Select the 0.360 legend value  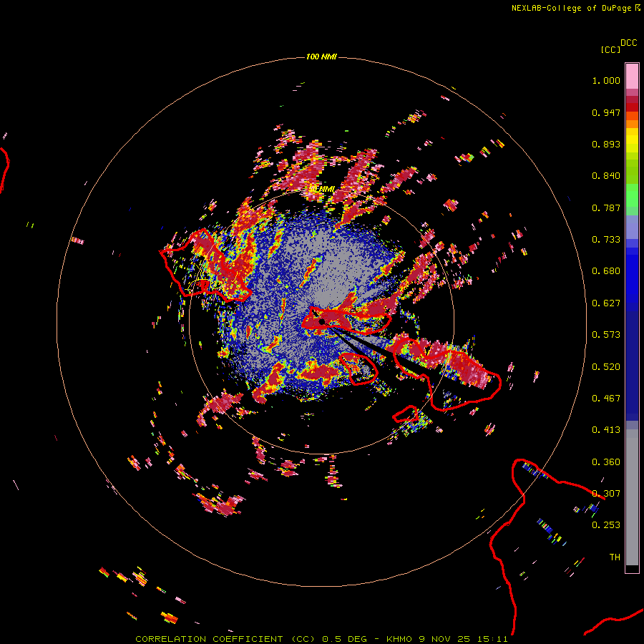click(x=606, y=462)
